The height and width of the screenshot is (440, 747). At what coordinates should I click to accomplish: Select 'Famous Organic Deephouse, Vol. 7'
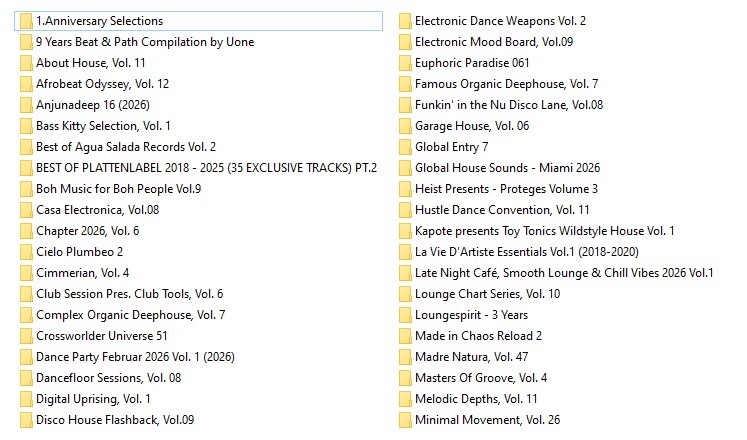tap(506, 84)
